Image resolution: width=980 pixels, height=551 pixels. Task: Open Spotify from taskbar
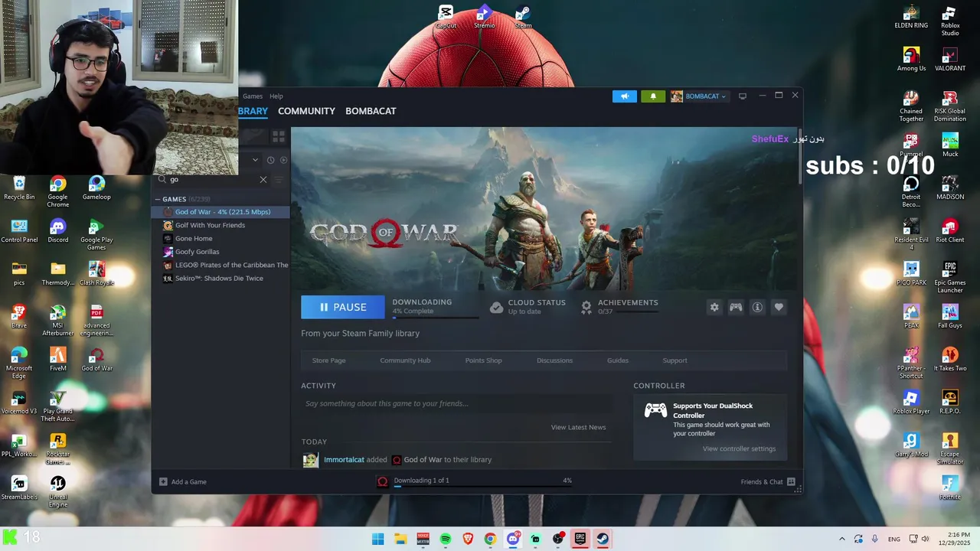pyautogui.click(x=446, y=539)
